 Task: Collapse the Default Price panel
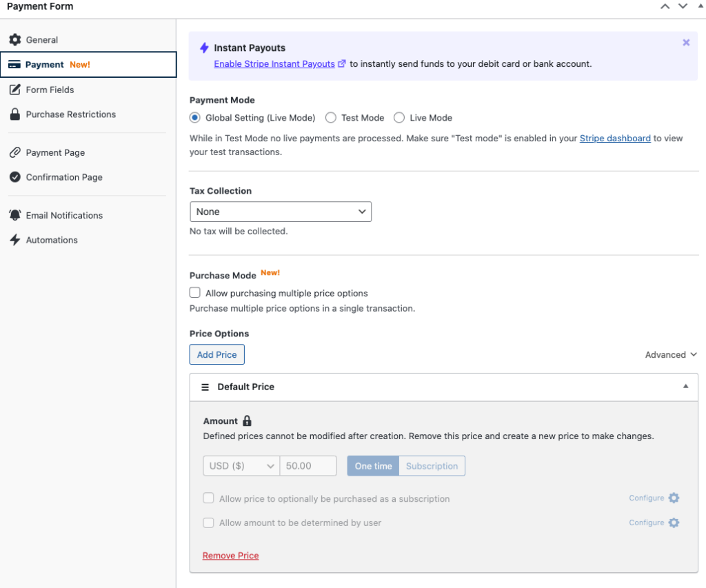pyautogui.click(x=685, y=387)
